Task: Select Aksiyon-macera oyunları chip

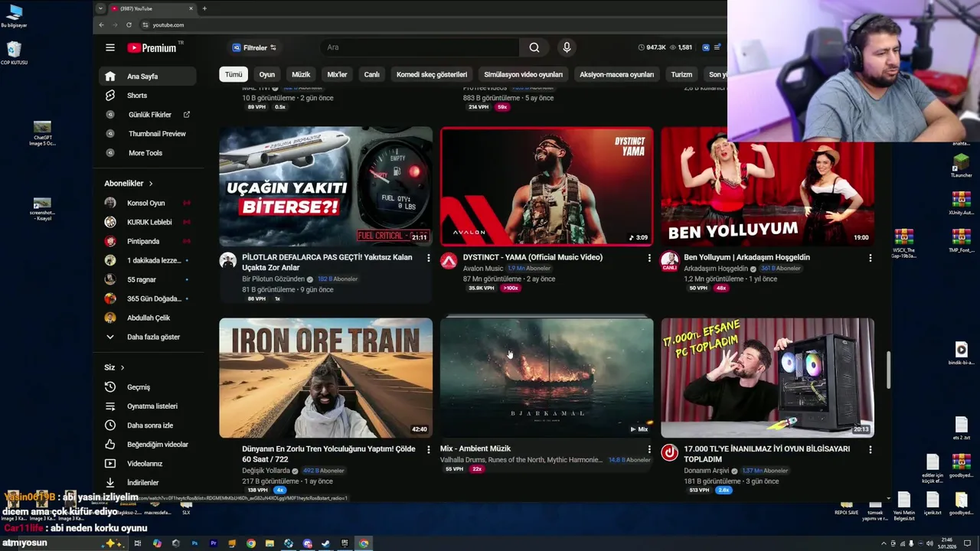Action: pos(616,74)
